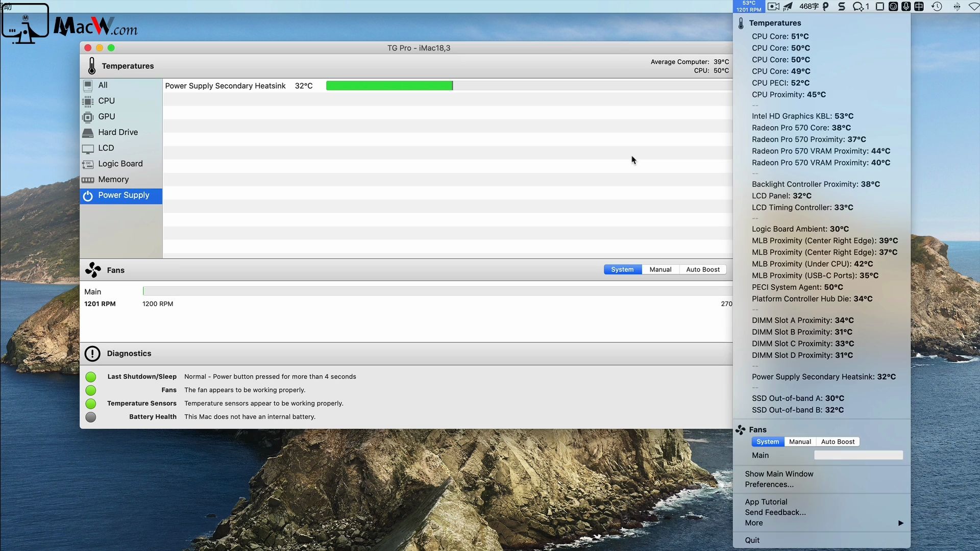This screenshot has width=980, height=551.
Task: Select the Logic Board category
Action: (120, 163)
